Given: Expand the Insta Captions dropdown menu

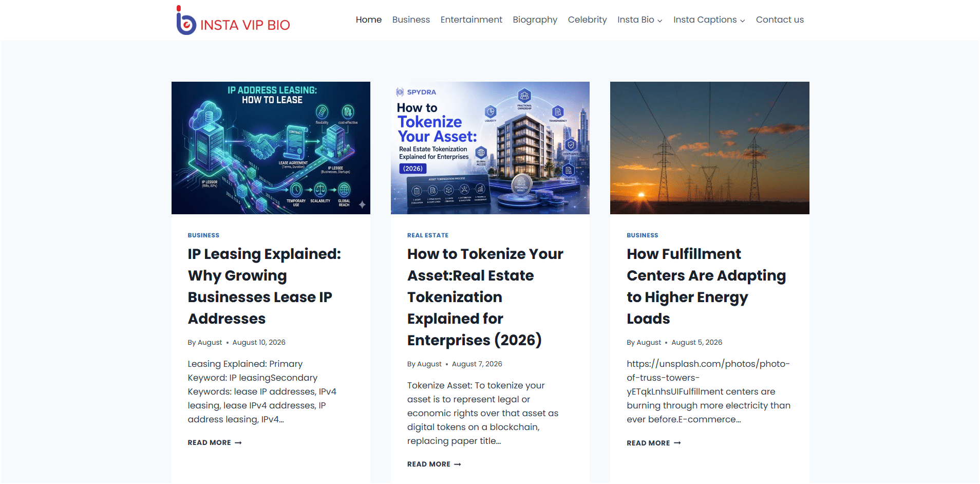Looking at the screenshot, I should click(x=709, y=20).
